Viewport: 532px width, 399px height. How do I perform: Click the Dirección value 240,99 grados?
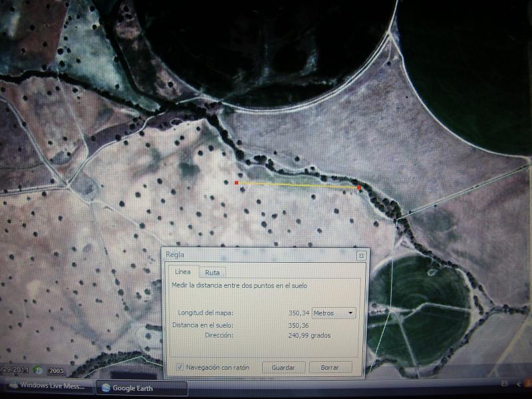309,335
